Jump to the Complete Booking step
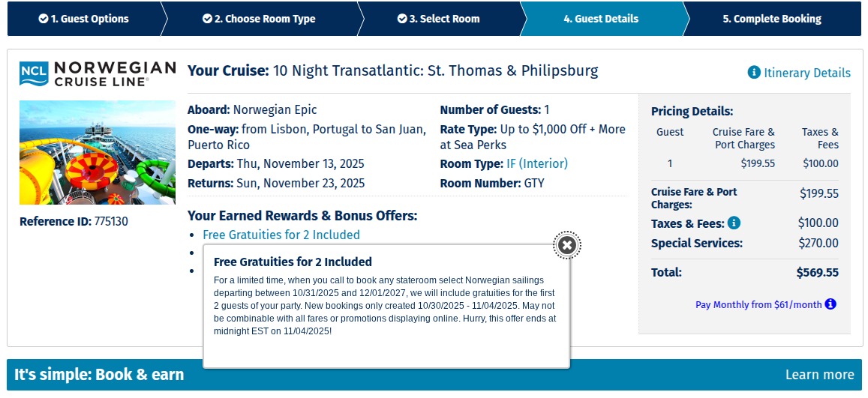868x398 pixels. tap(772, 19)
